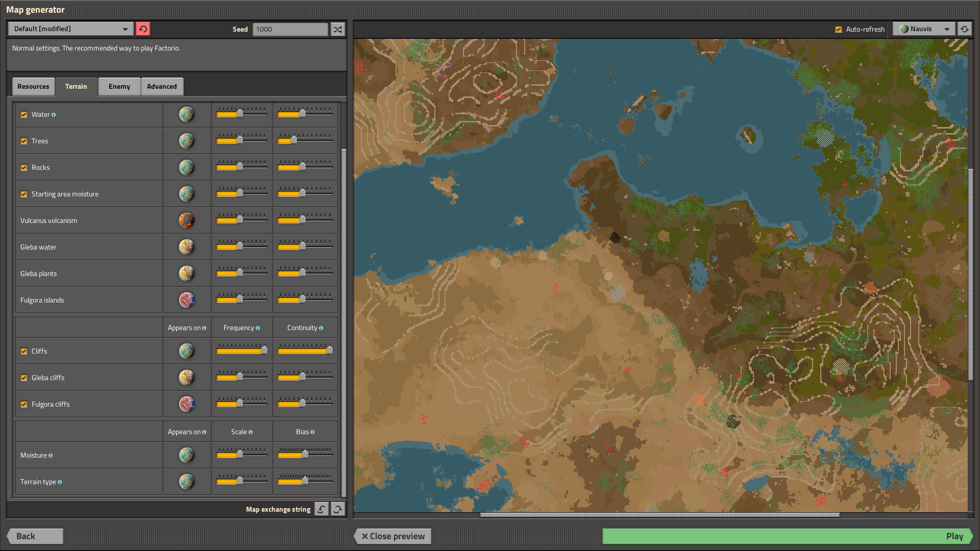Image resolution: width=980 pixels, height=551 pixels.
Task: Click the Trees second slider
Action: tap(305, 139)
